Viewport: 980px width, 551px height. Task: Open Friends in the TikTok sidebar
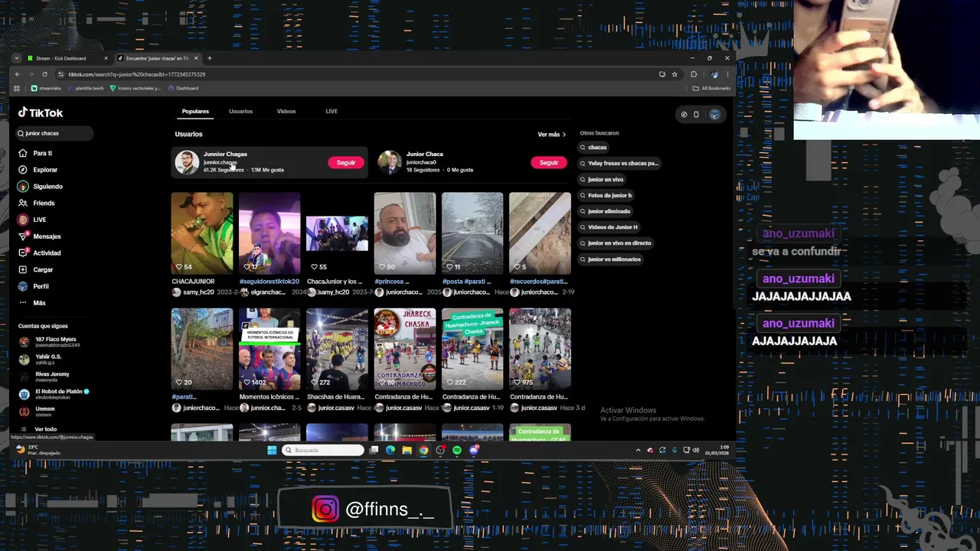(37, 203)
